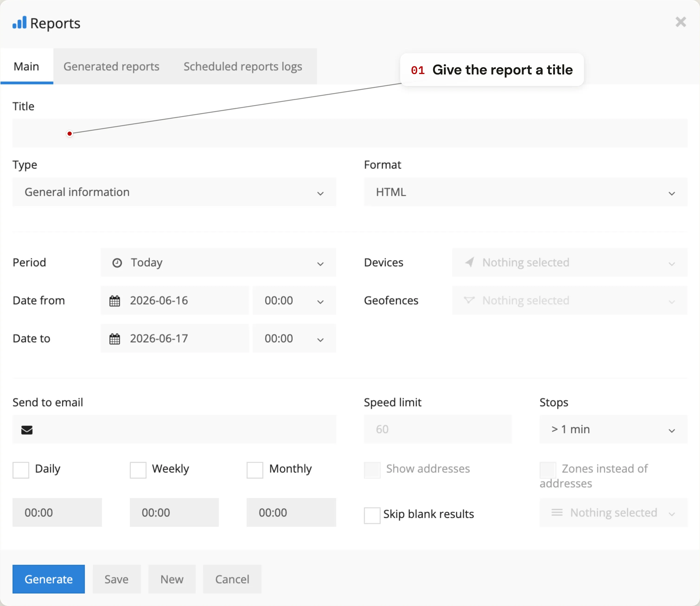Enable the Daily checkbox
Viewport: 700px width, 606px height.
[21, 470]
